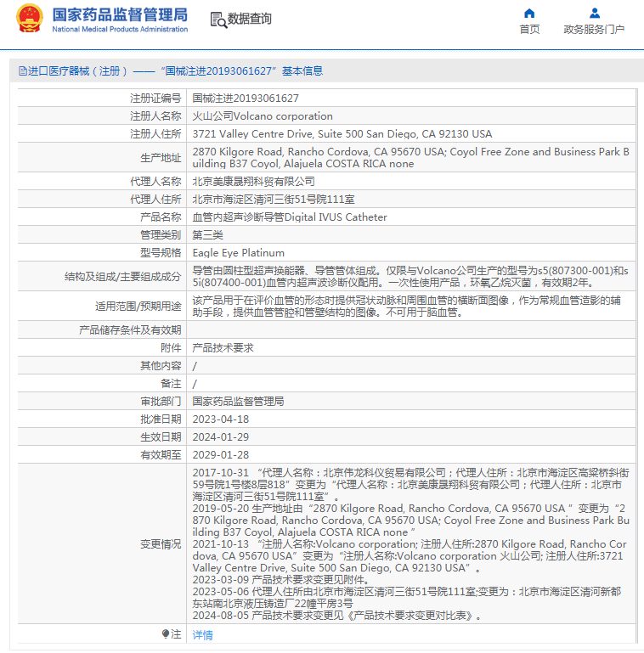
Task: Open the home house icon
Action: point(529,14)
